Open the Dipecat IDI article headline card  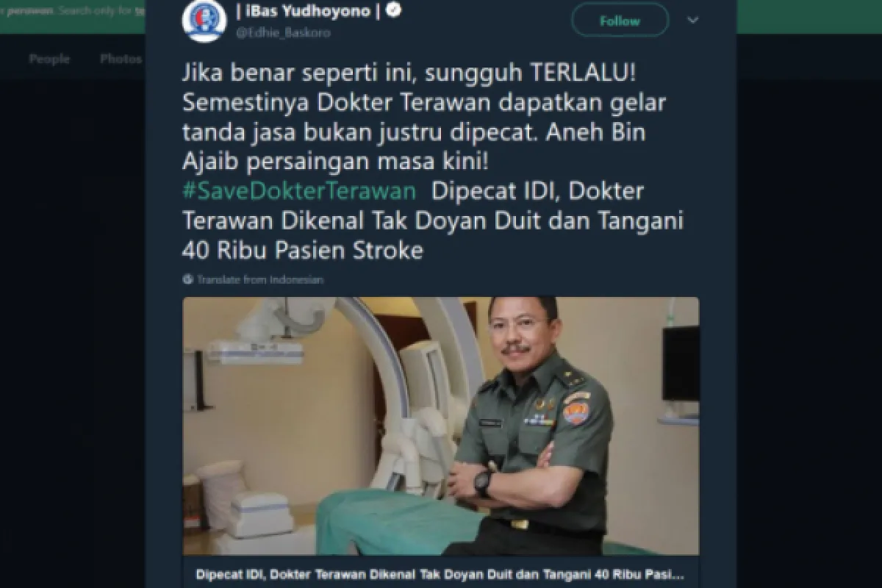point(440,572)
